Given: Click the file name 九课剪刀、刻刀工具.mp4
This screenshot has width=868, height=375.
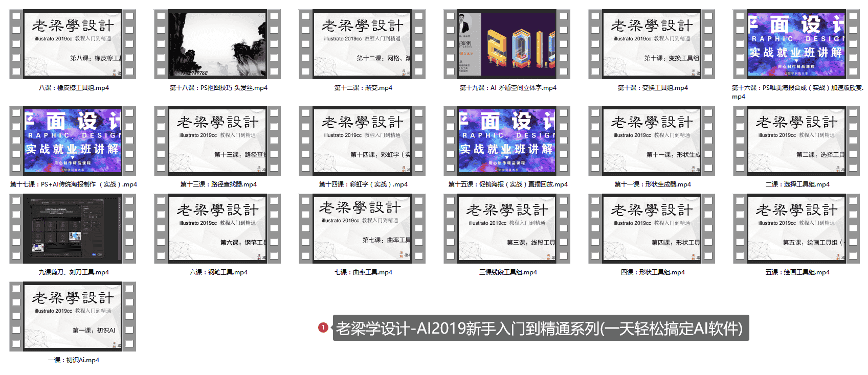Looking at the screenshot, I should point(74,272).
